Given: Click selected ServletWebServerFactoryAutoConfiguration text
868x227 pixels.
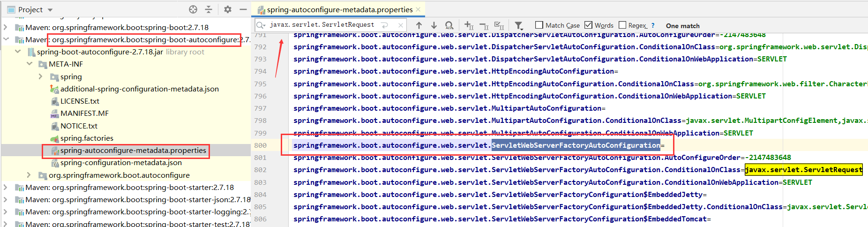Looking at the screenshot, I should pyautogui.click(x=576, y=145).
